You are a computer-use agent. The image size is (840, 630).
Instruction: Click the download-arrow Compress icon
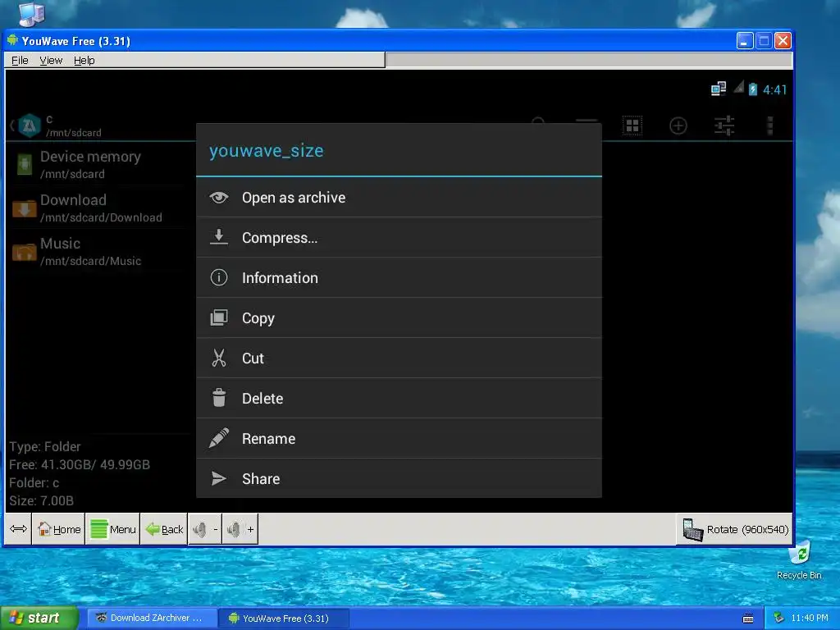[218, 237]
